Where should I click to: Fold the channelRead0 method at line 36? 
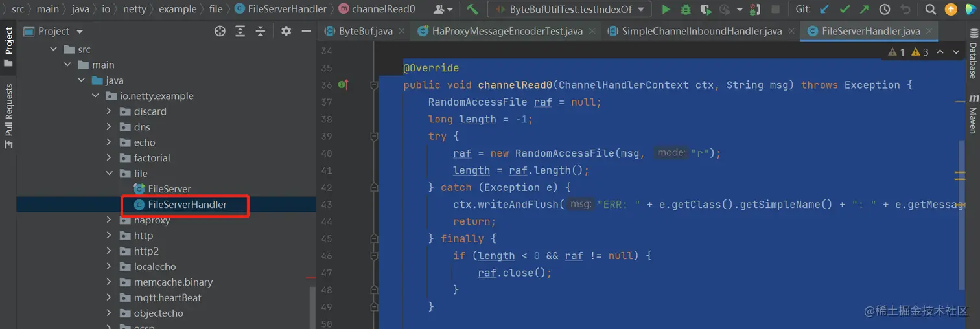[x=374, y=85]
